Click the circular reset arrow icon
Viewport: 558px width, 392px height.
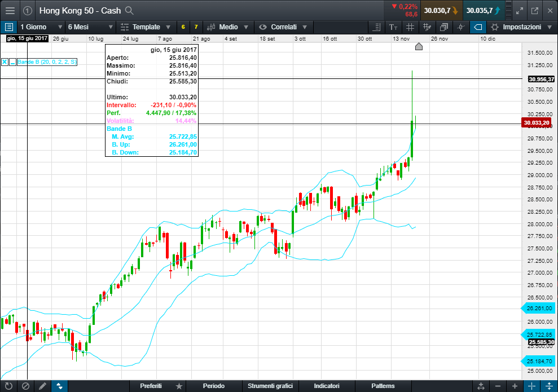(x=8, y=386)
